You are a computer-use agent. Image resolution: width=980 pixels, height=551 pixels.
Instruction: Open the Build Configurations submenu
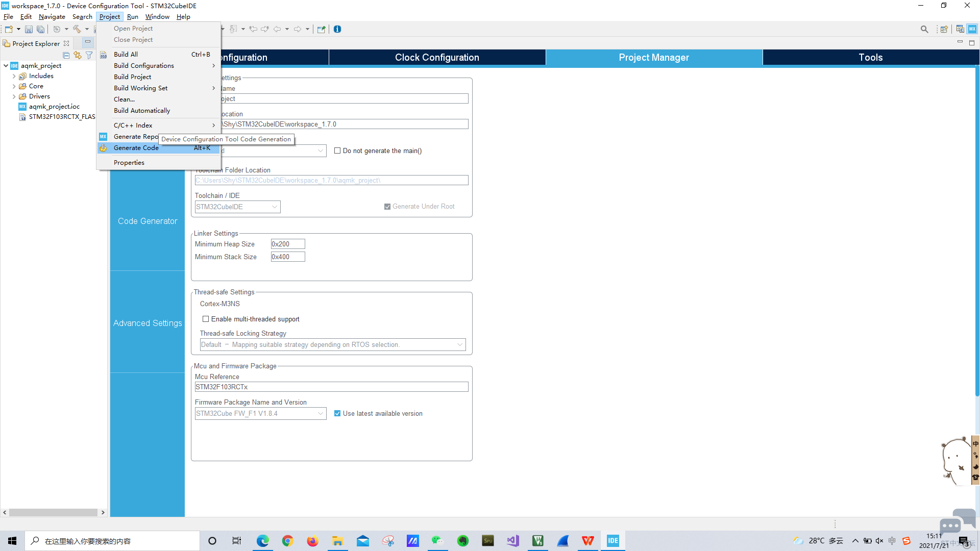pos(158,66)
